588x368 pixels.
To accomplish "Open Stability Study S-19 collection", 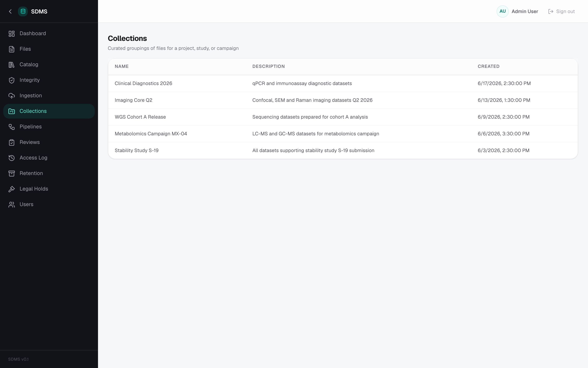I will (137, 151).
